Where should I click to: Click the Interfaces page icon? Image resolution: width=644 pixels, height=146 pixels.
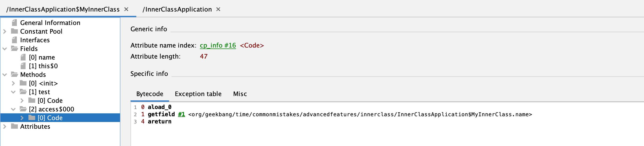click(x=14, y=40)
